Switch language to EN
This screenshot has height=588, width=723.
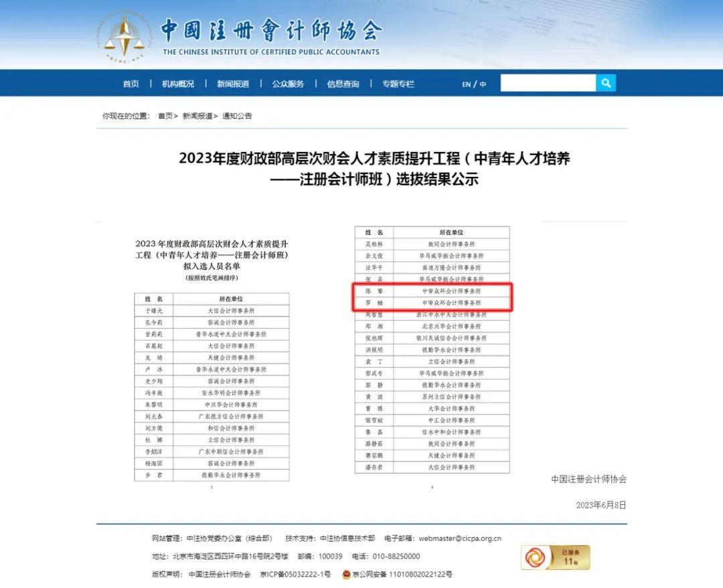pos(466,84)
